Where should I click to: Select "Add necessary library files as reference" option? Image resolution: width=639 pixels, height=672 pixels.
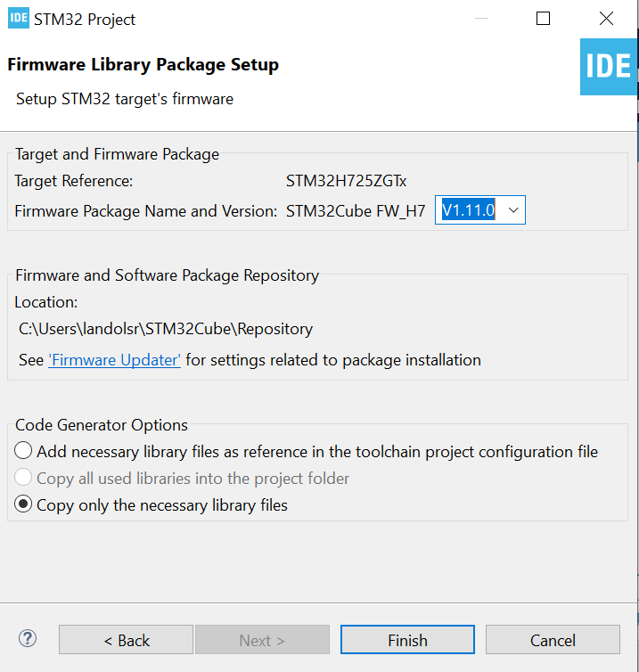pos(24,452)
